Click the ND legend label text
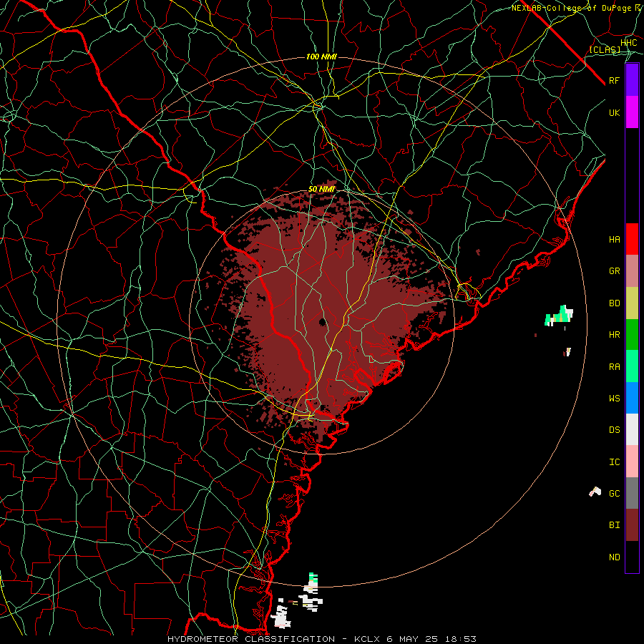Image resolution: width=644 pixels, height=644 pixels. (615, 557)
